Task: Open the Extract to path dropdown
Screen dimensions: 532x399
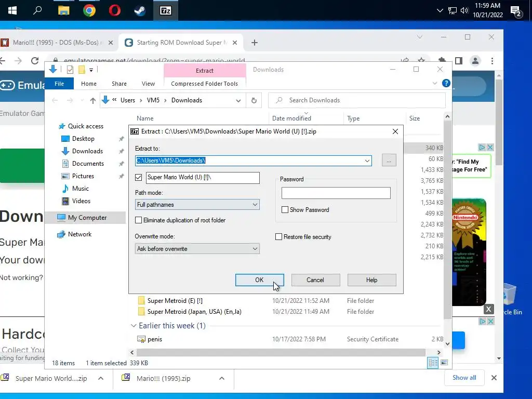Action: pyautogui.click(x=367, y=161)
